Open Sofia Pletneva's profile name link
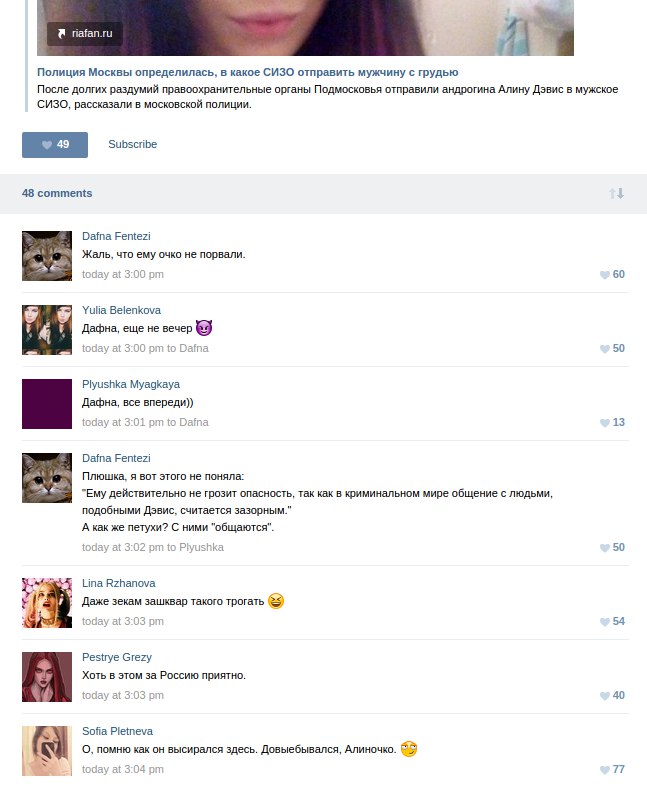The height and width of the screenshot is (786, 647). [x=117, y=731]
